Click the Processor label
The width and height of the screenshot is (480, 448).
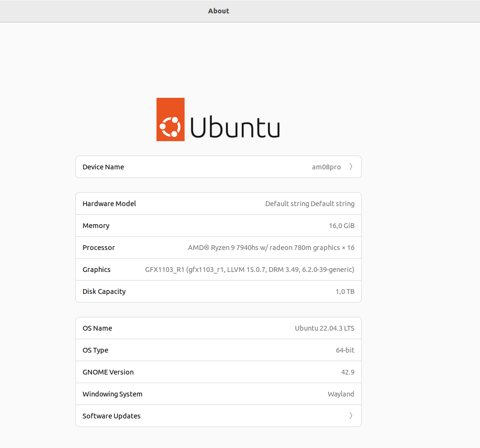[x=99, y=248]
